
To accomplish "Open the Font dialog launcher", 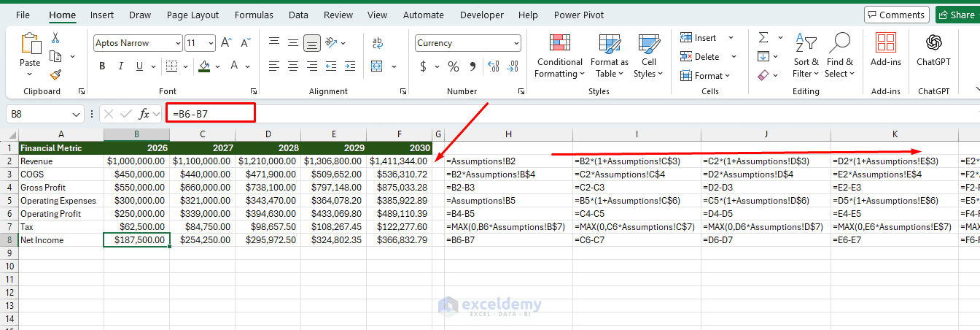I will [x=254, y=91].
